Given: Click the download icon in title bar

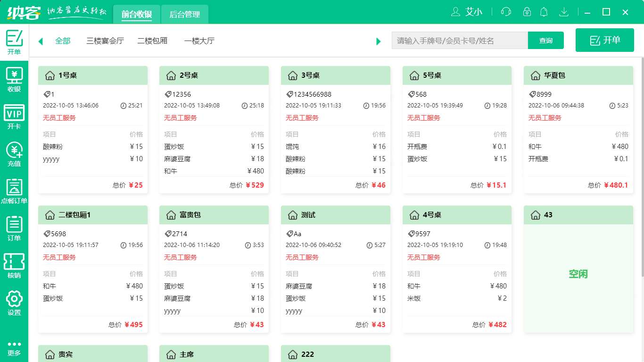Looking at the screenshot, I should pos(563,12).
